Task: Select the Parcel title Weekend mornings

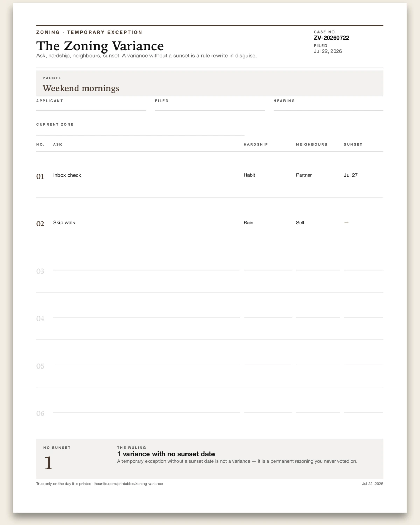Action: point(81,88)
